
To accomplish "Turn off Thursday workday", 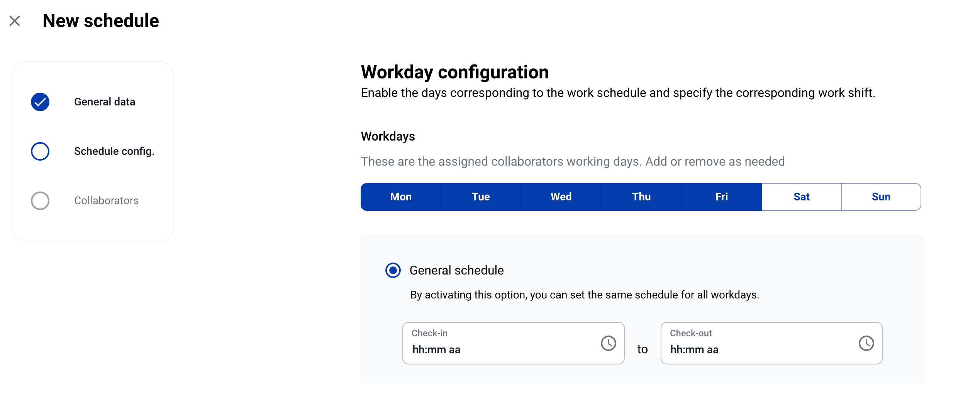I will [641, 197].
